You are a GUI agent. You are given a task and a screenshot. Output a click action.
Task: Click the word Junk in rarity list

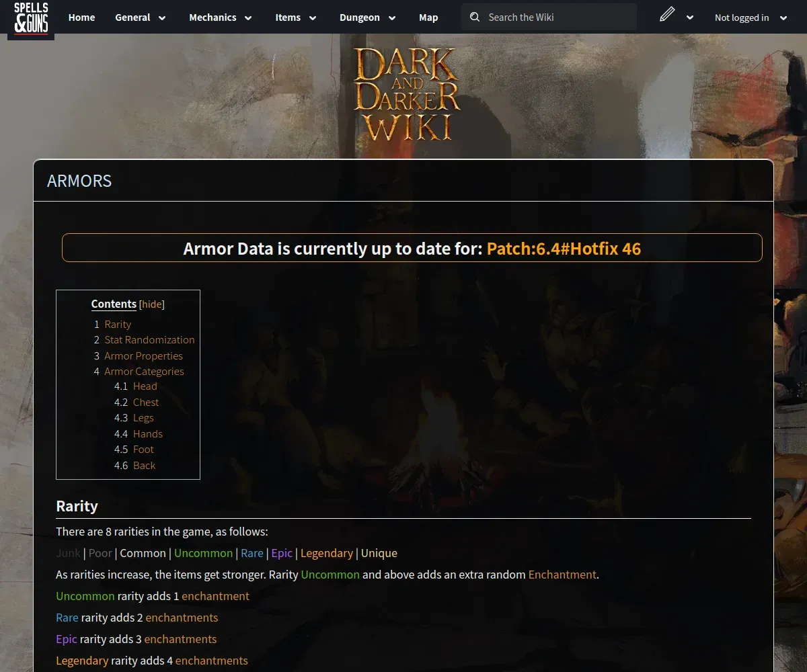point(68,553)
